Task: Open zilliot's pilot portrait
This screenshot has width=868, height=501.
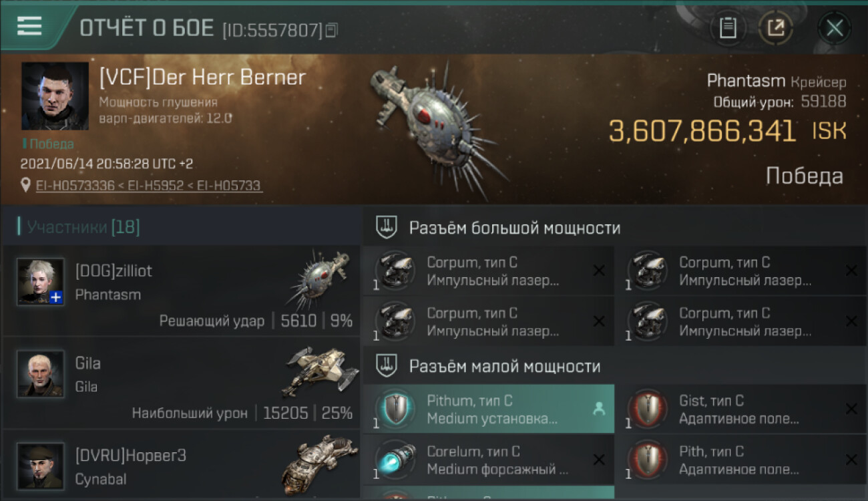Action: click(x=41, y=281)
